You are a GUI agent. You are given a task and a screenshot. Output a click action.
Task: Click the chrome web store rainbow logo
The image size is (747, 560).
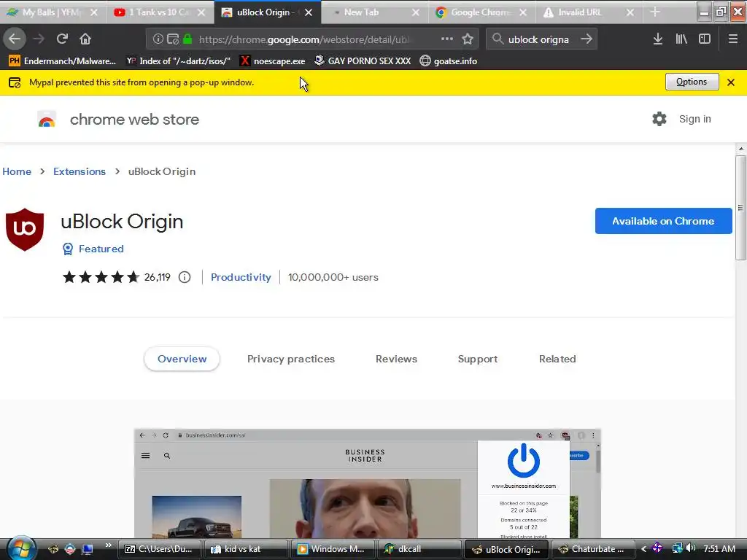coord(47,119)
